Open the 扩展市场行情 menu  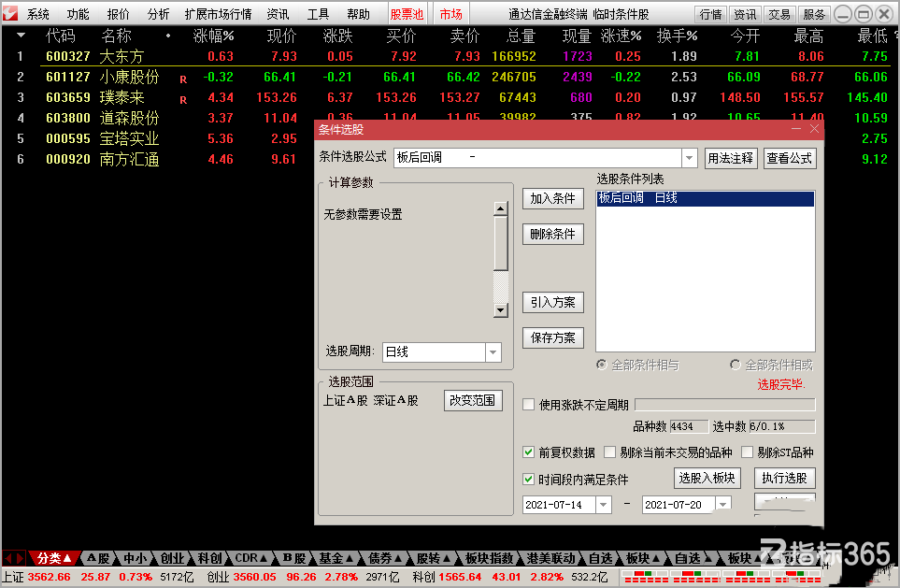(x=218, y=14)
